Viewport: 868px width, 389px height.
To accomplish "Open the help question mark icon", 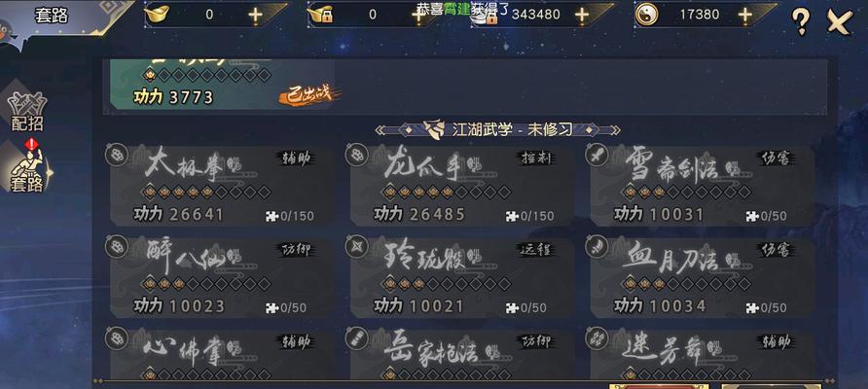I will click(x=801, y=21).
